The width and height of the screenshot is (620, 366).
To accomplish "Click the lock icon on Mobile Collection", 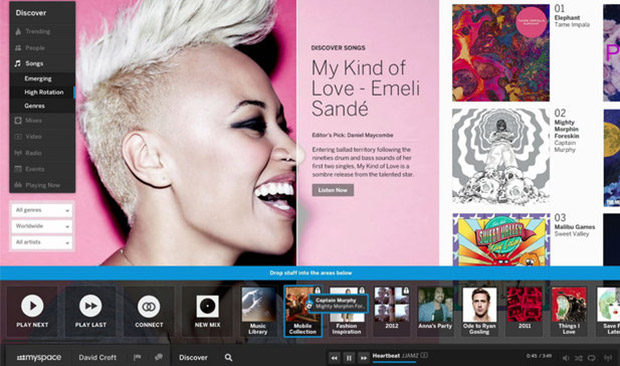I will 317,291.
